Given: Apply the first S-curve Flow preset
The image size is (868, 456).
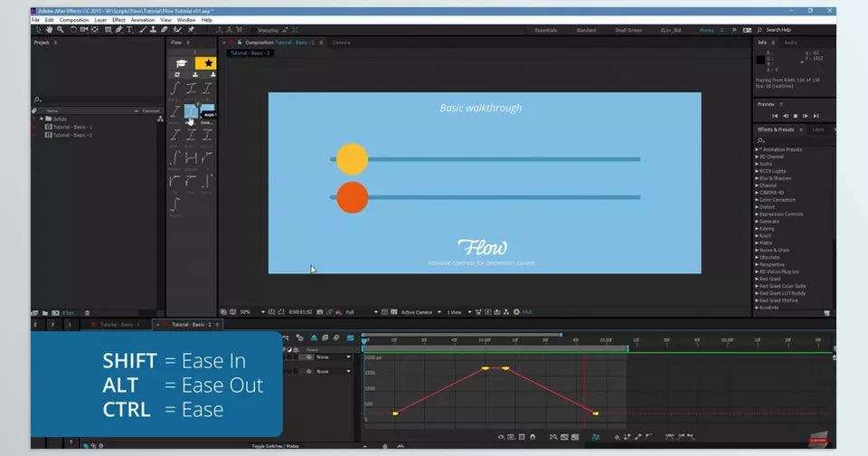Looking at the screenshot, I should (x=175, y=88).
